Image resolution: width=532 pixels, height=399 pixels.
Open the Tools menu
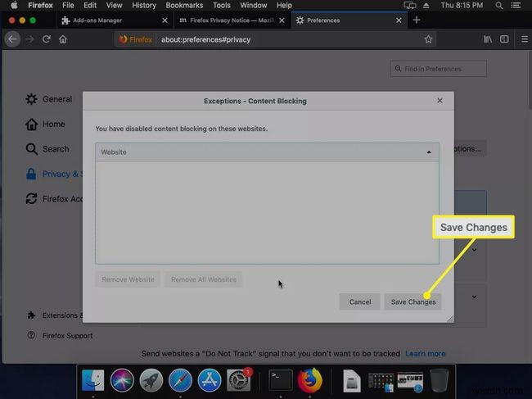click(x=222, y=5)
